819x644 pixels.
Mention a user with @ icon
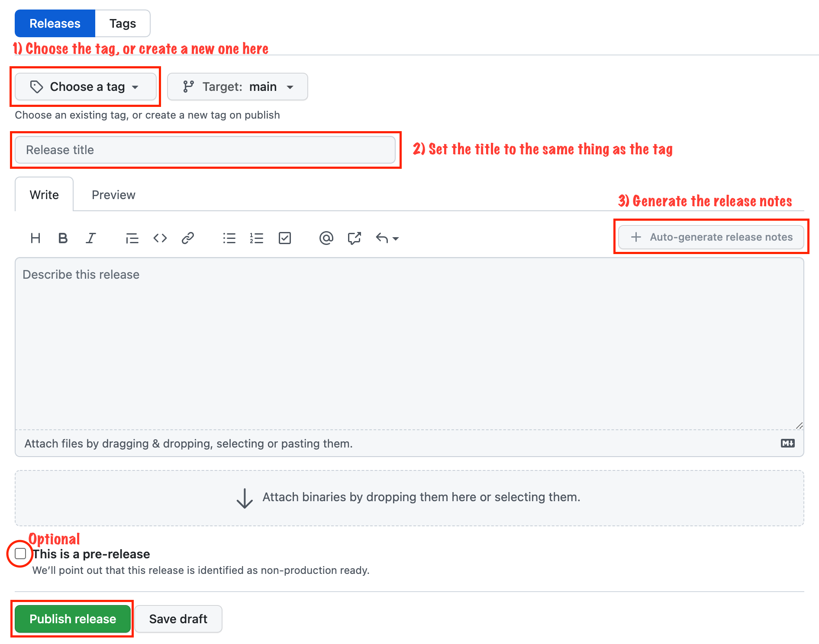tap(326, 238)
